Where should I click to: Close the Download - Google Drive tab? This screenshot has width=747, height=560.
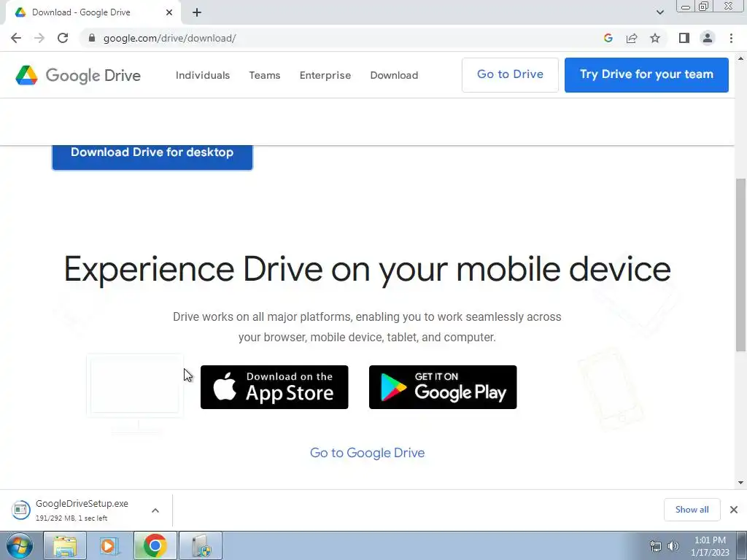[169, 12]
